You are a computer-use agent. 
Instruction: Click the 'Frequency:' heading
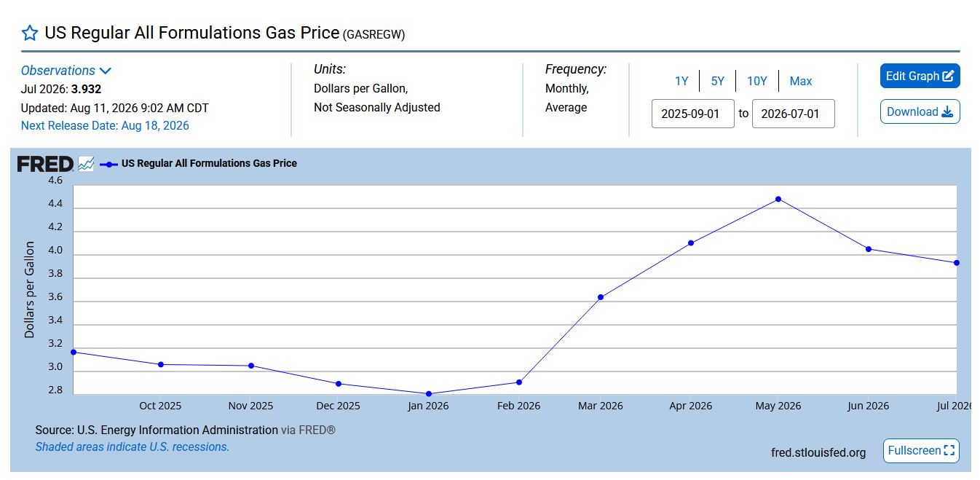tap(576, 69)
